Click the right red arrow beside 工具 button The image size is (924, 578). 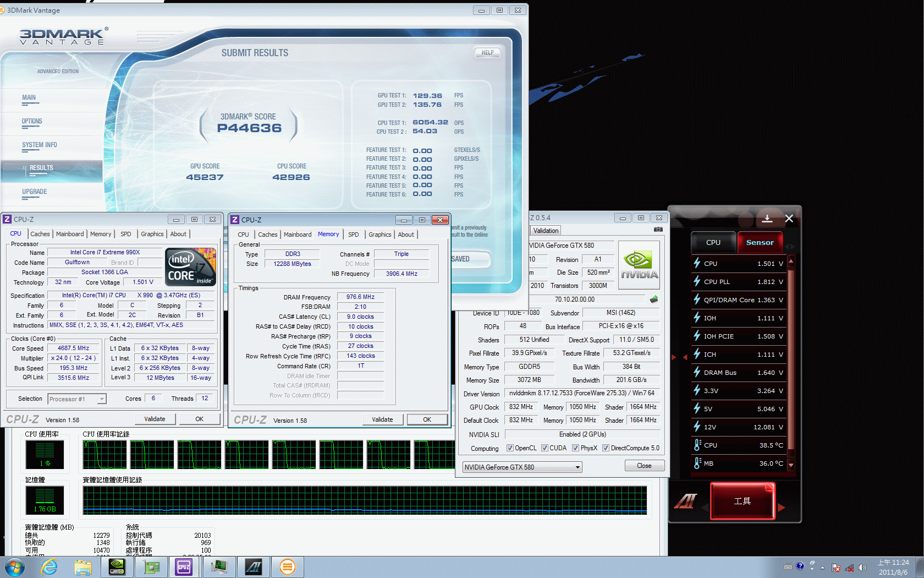[781, 508]
